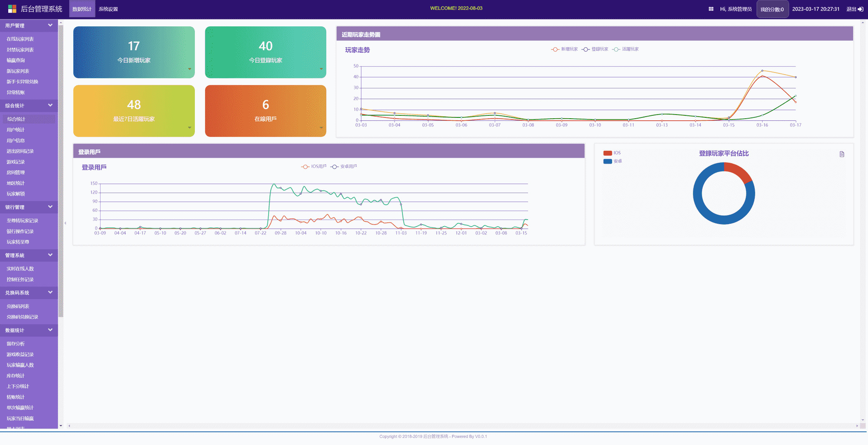Toggle 活躍玩家 series in trend chart legend
The height and width of the screenshot is (445, 868).
click(x=625, y=49)
